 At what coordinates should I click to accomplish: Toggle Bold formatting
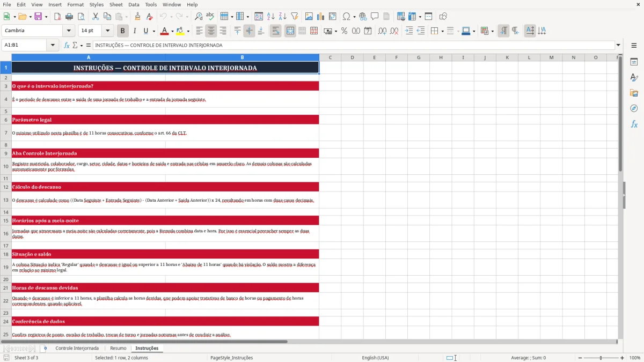tap(123, 31)
